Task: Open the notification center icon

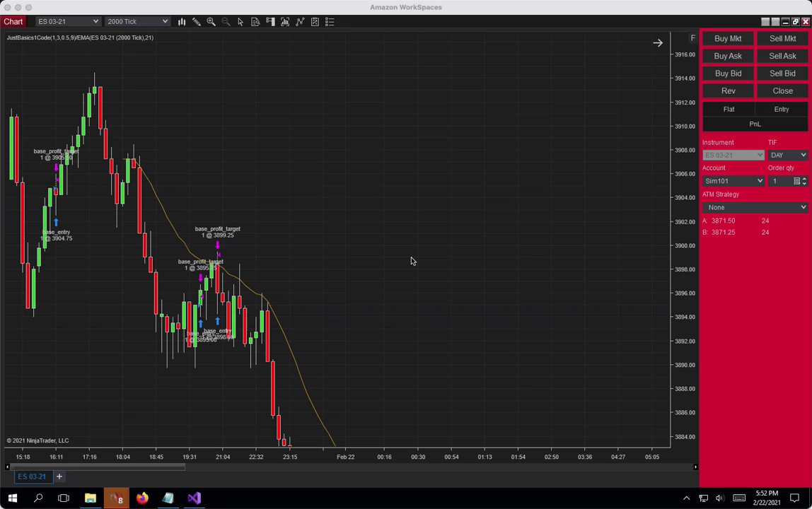Action: click(x=794, y=498)
